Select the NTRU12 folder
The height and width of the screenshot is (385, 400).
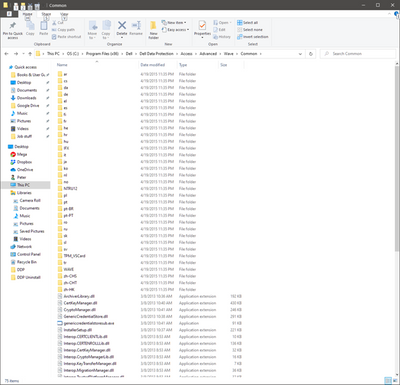click(70, 189)
